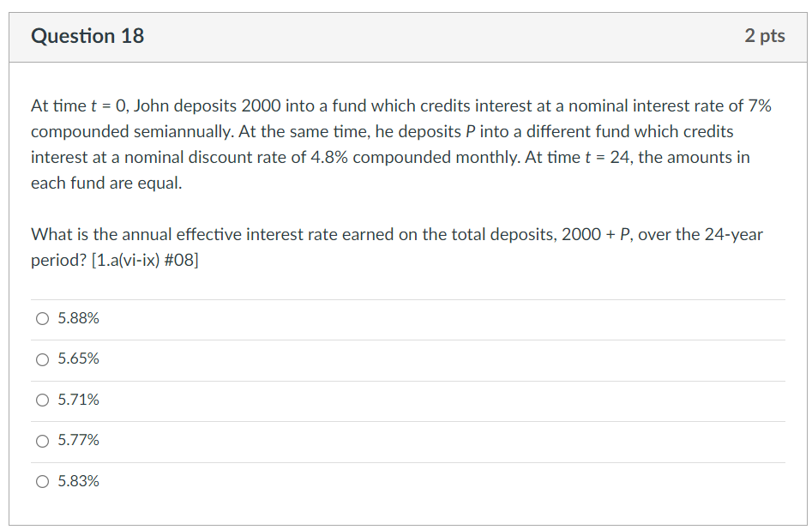Select the 5.83% answer option
Image resolution: width=812 pixels, height=530 pixels.
click(42, 481)
